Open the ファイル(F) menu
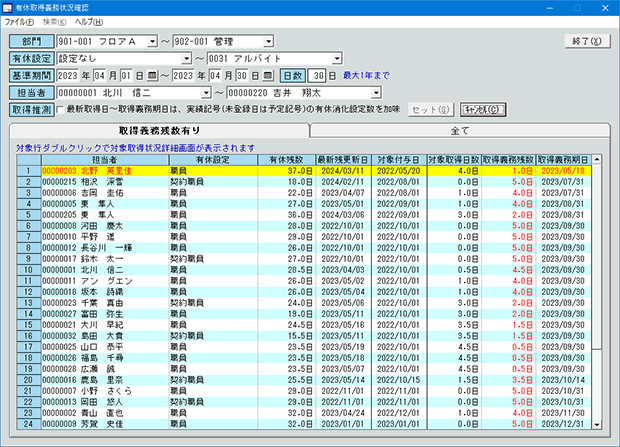 (19, 22)
